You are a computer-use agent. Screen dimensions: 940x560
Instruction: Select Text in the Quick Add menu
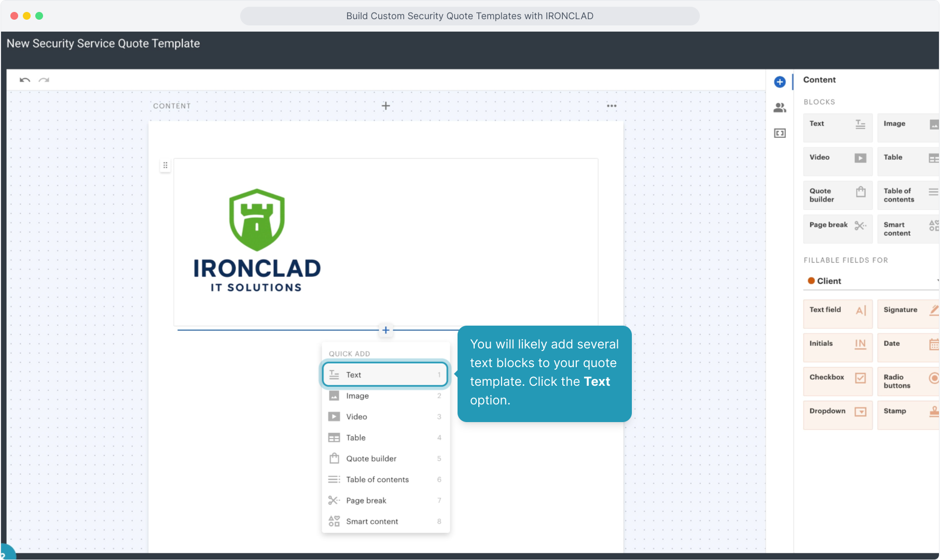coord(385,375)
